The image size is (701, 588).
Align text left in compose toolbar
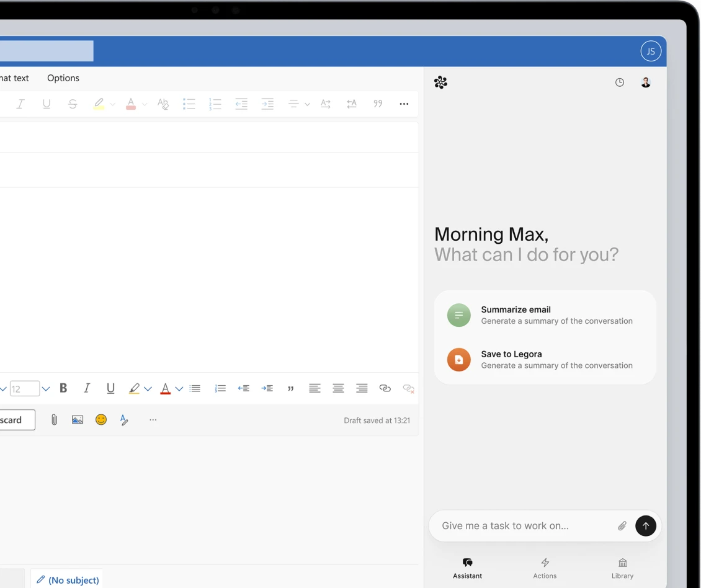tap(315, 388)
